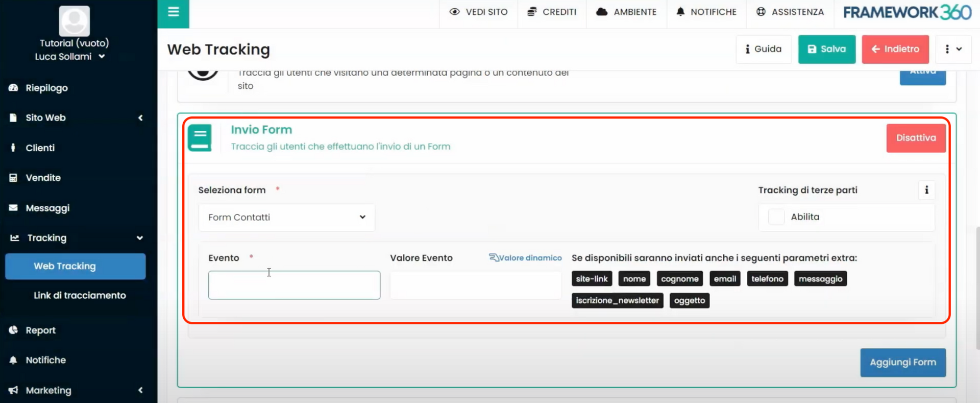980x403 pixels.
Task: Click the Tracking di terze parti info icon
Action: pos(926,190)
